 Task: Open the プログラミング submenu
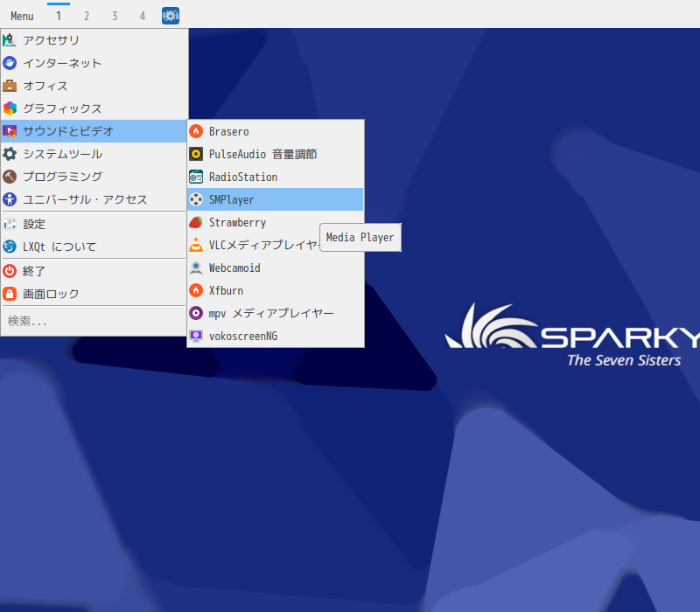tap(94, 177)
